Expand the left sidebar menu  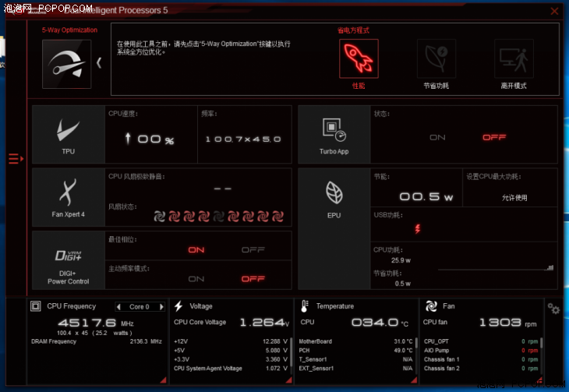pyautogui.click(x=16, y=159)
